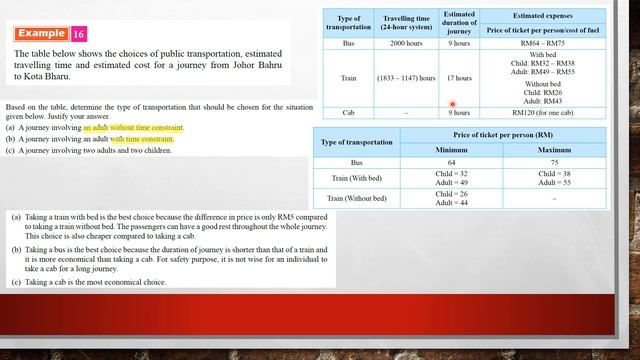Click the "RM64 – RM75" bus price cell

tap(542, 43)
